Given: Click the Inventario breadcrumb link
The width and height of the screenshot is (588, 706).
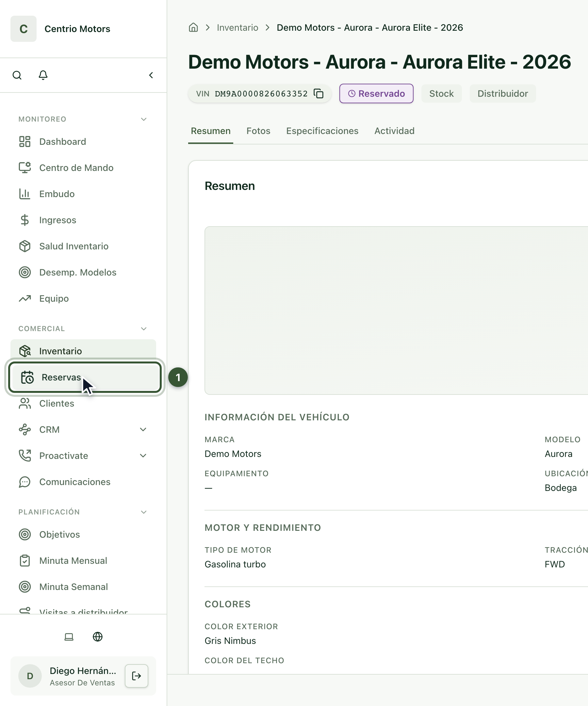Looking at the screenshot, I should pyautogui.click(x=237, y=27).
